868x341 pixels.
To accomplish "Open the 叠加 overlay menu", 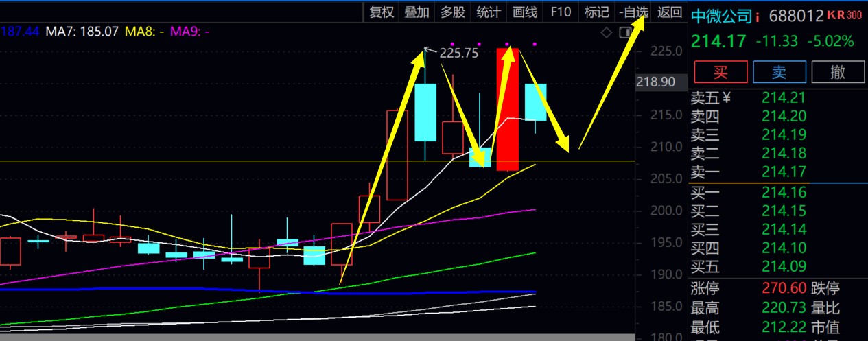I will click(417, 12).
